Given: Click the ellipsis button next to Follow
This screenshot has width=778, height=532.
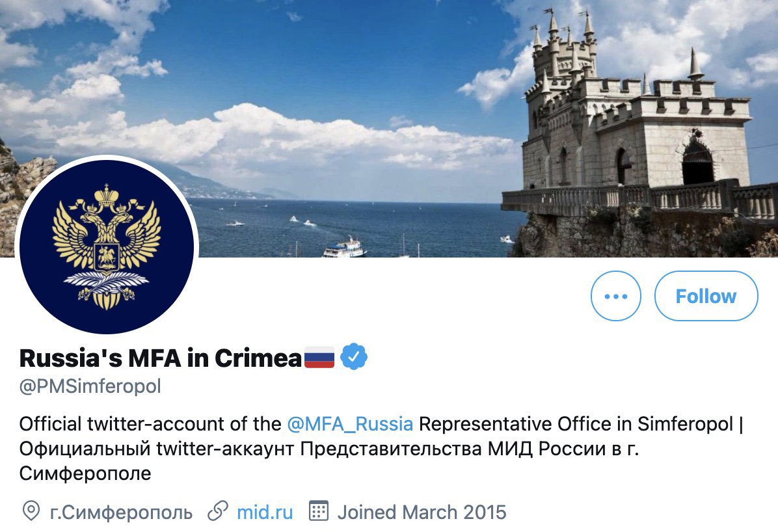Looking at the screenshot, I should coord(616,297).
